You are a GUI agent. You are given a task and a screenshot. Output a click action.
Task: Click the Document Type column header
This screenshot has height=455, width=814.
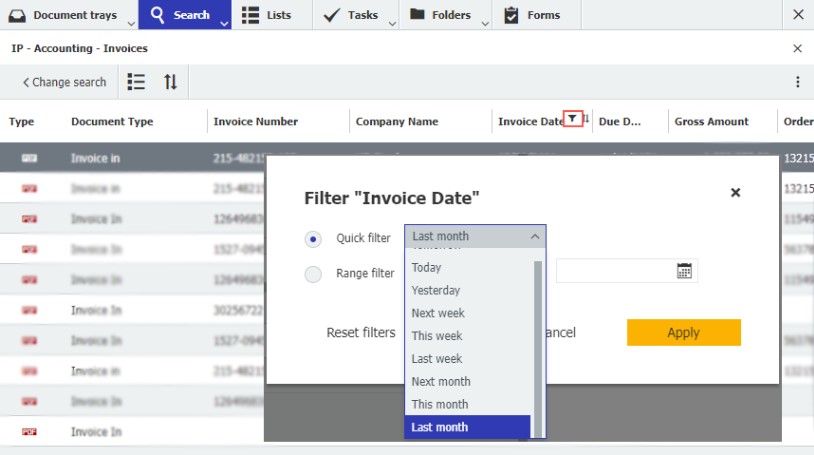click(112, 122)
